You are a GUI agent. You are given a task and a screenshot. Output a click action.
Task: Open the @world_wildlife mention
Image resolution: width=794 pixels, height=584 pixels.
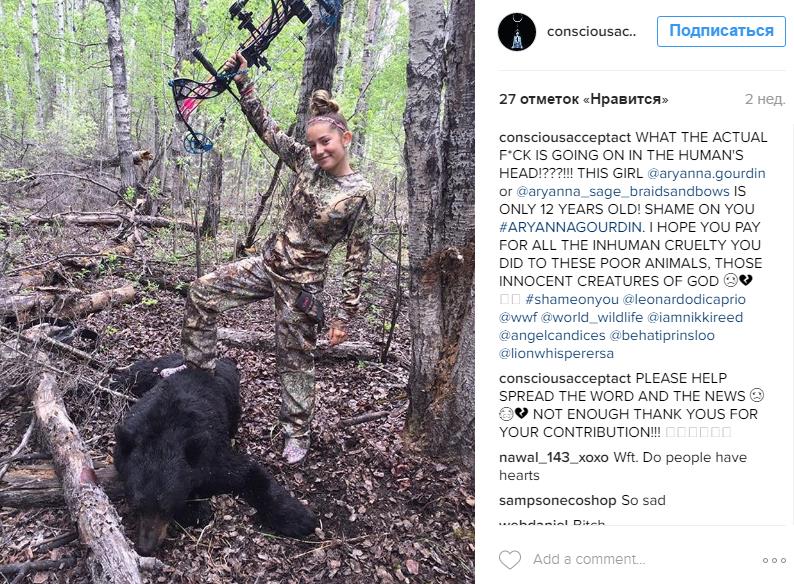pos(591,318)
